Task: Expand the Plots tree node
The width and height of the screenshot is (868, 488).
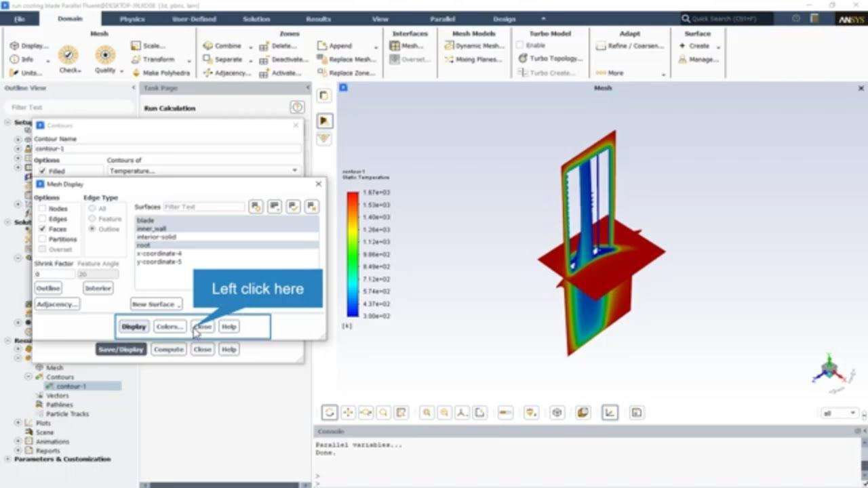Action: click(18, 423)
